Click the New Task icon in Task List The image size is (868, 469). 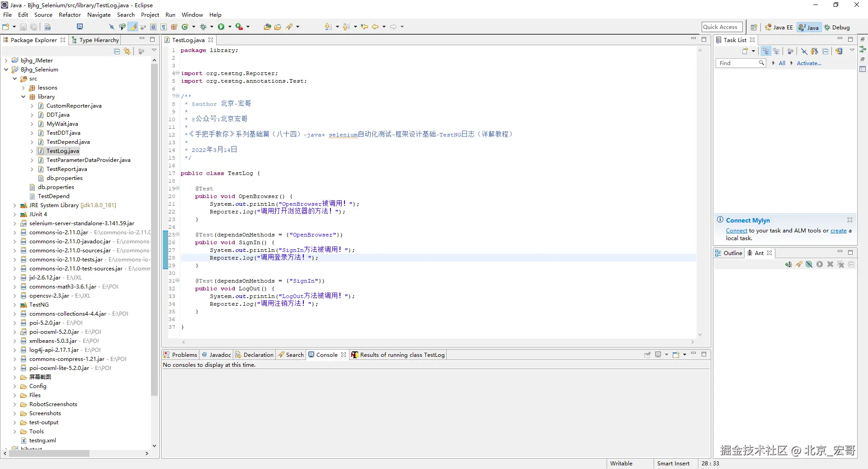[745, 52]
